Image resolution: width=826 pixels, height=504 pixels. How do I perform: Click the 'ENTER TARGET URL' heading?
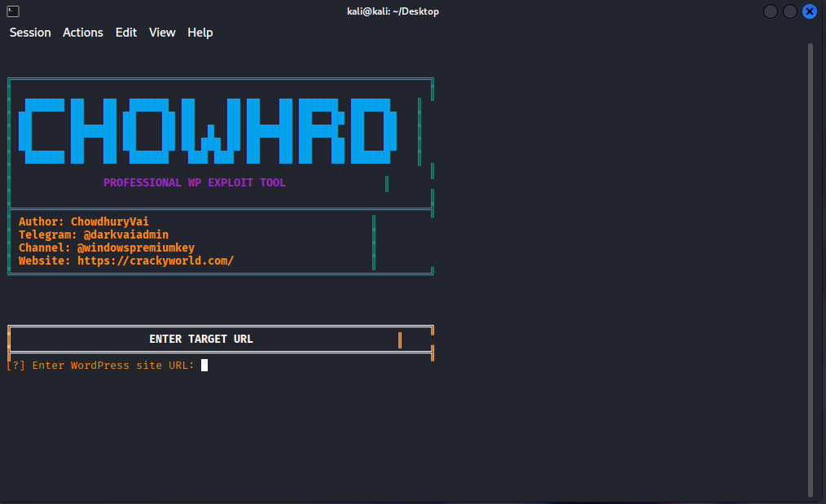pyautogui.click(x=200, y=340)
